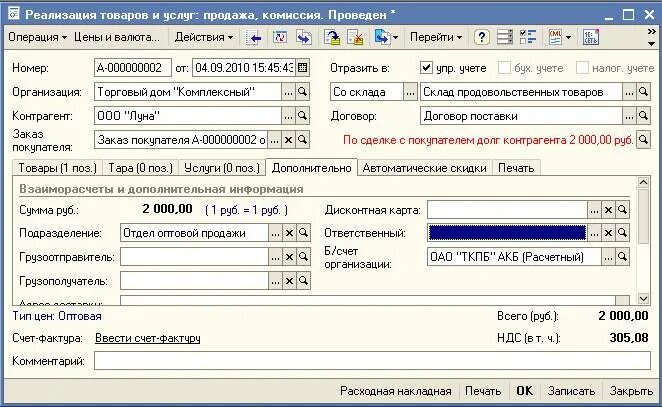Click the highlighted Ответственный input field
The width and height of the screenshot is (662, 407).
[x=507, y=233]
